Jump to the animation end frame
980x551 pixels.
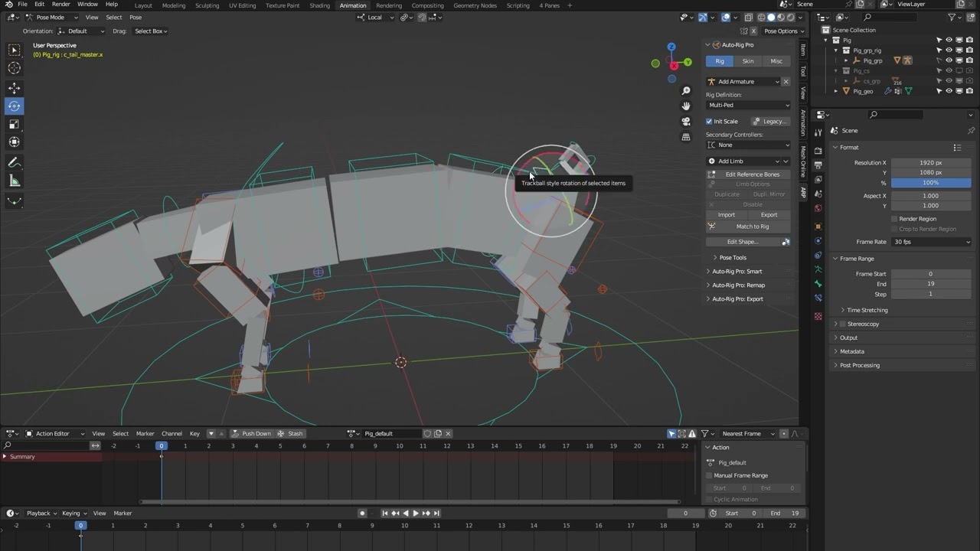pyautogui.click(x=436, y=514)
